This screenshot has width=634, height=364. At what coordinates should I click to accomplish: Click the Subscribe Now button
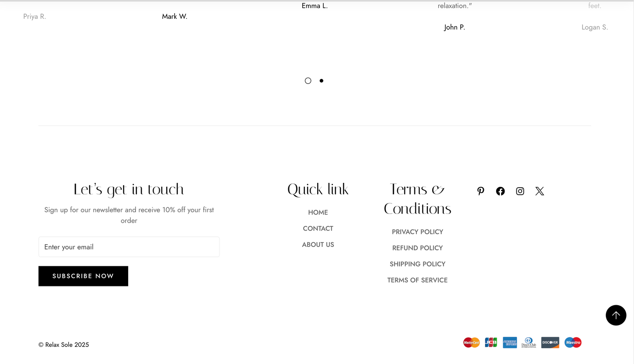(x=83, y=276)
